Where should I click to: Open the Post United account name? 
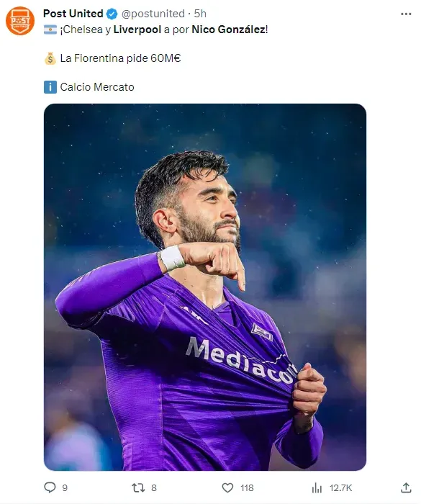coord(73,14)
